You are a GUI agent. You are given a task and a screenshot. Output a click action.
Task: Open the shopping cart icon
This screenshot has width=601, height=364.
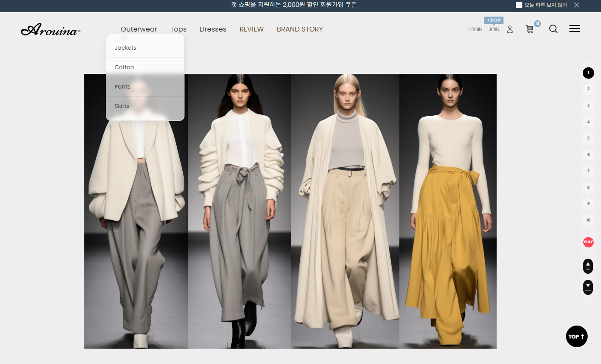[530, 29]
